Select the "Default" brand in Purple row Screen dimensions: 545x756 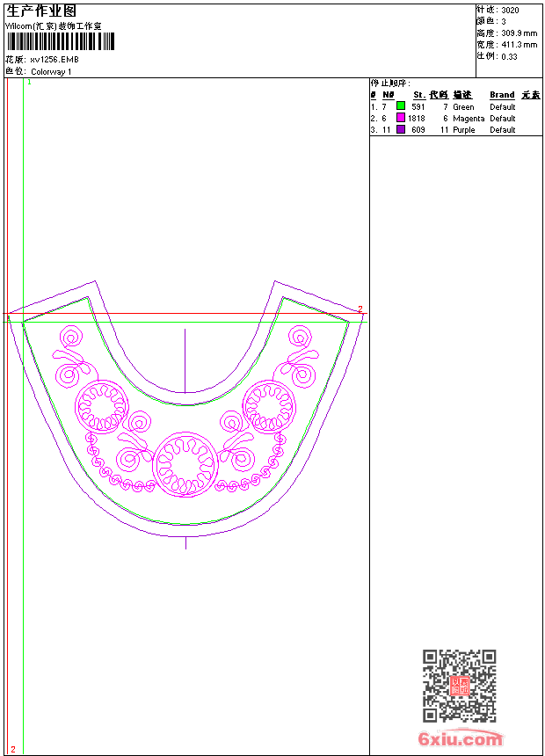click(503, 130)
